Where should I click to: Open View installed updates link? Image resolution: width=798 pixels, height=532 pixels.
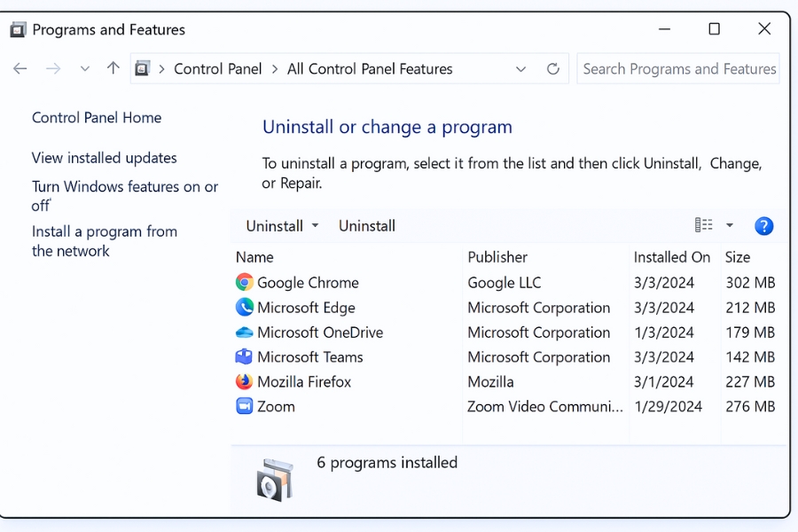pyautogui.click(x=105, y=158)
